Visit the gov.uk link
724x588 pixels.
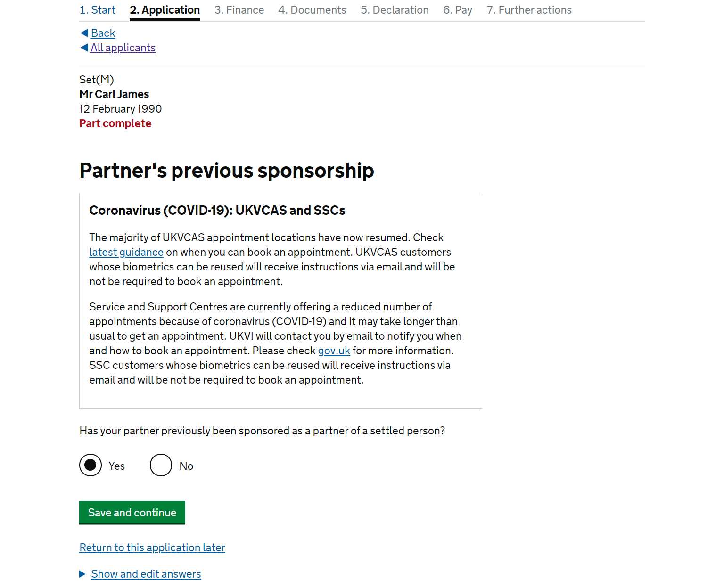click(334, 351)
